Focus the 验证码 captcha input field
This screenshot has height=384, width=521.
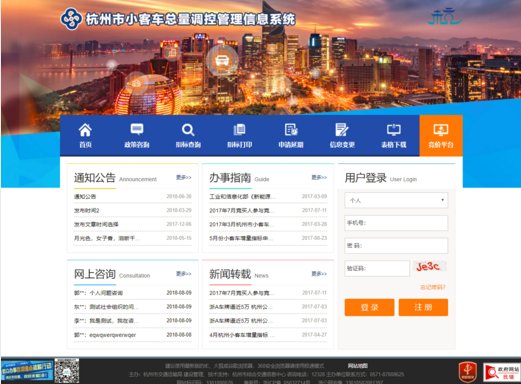pos(377,268)
